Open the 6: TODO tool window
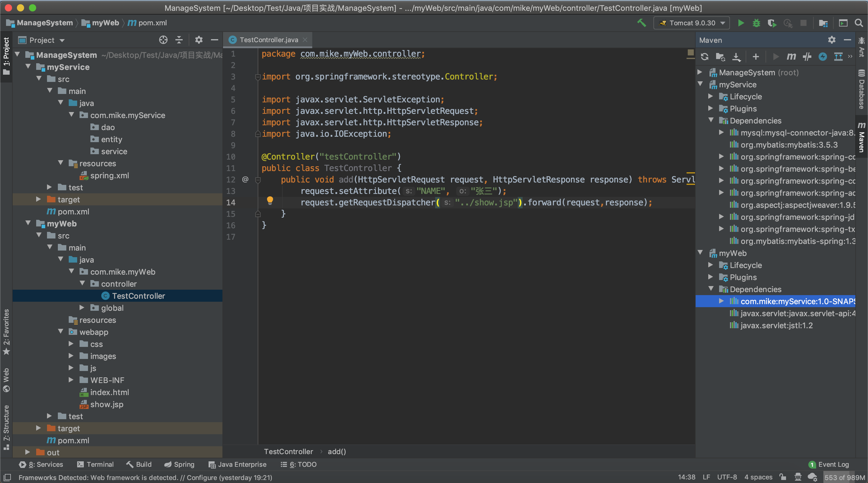The width and height of the screenshot is (868, 483). (299, 464)
